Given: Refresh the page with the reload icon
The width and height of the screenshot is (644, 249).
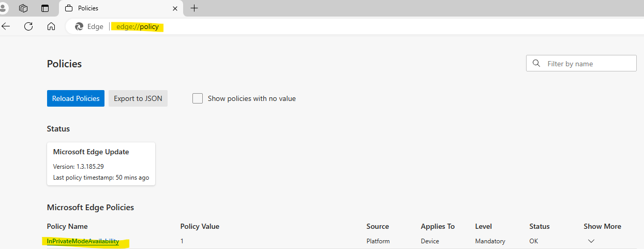Looking at the screenshot, I should (x=28, y=26).
